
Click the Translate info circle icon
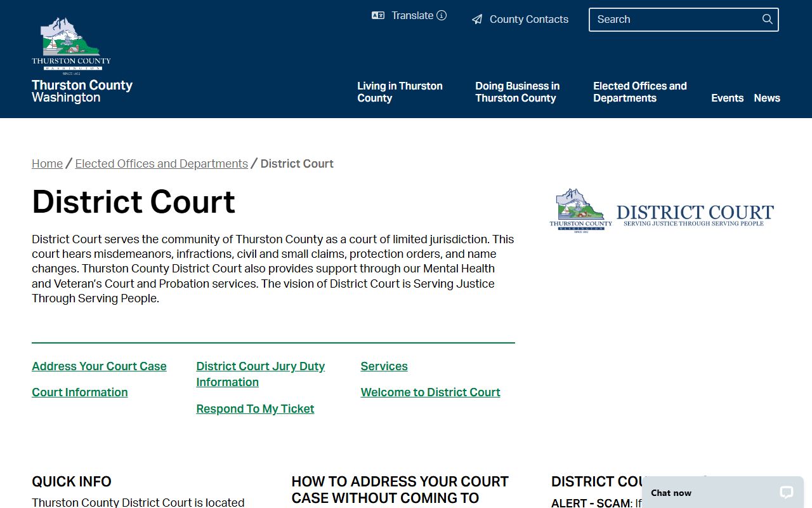(442, 15)
